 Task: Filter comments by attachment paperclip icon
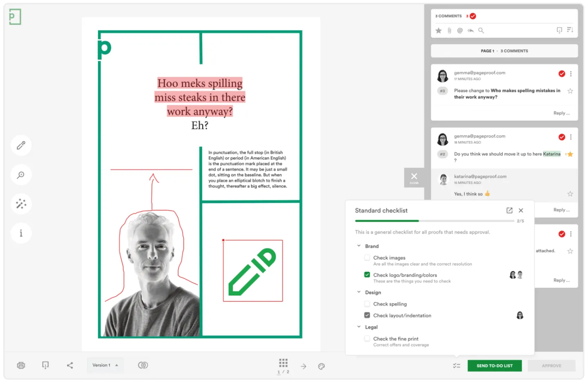(x=449, y=31)
